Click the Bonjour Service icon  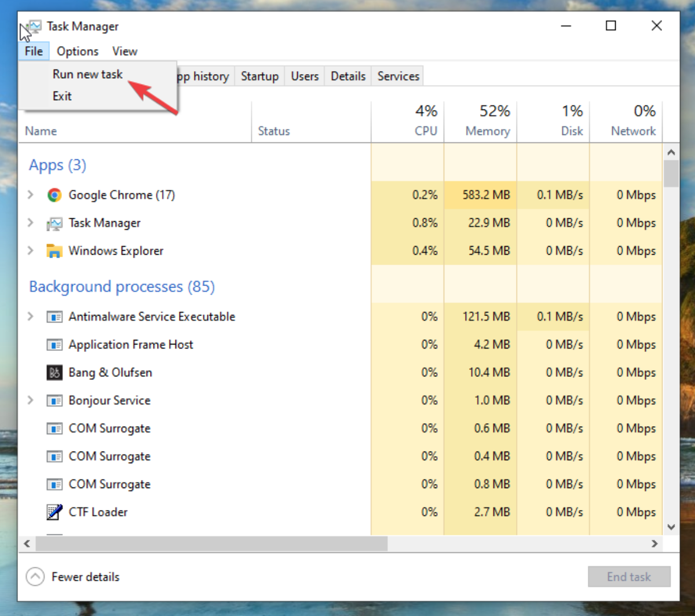coord(54,400)
